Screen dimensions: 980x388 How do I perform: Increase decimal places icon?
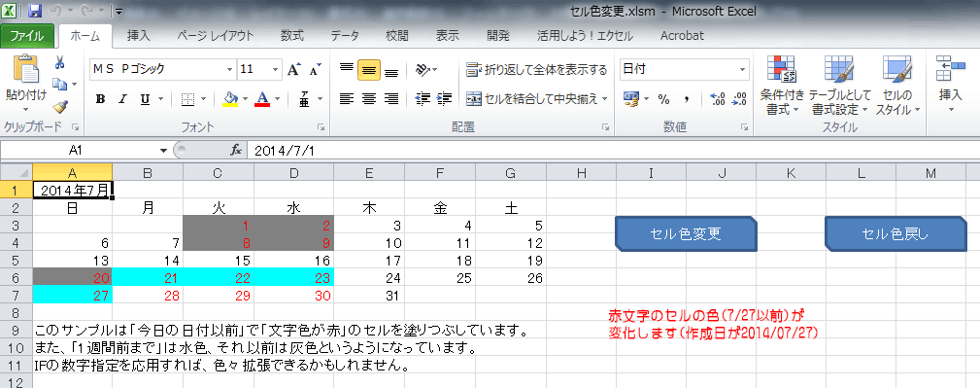click(x=718, y=98)
